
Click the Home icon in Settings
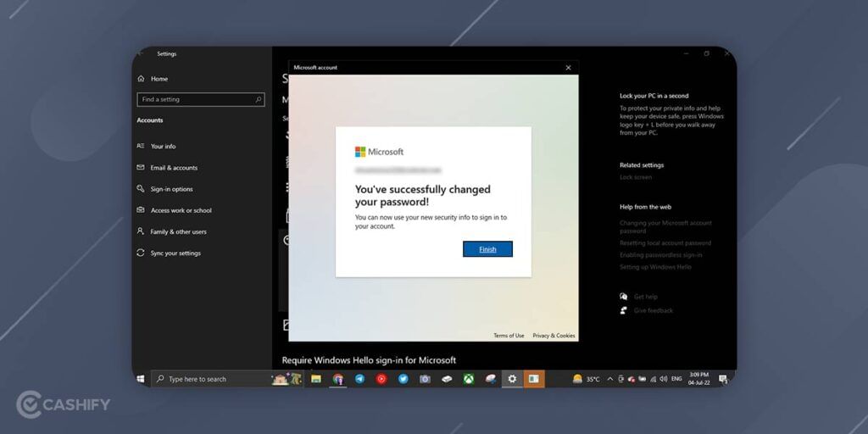141,79
